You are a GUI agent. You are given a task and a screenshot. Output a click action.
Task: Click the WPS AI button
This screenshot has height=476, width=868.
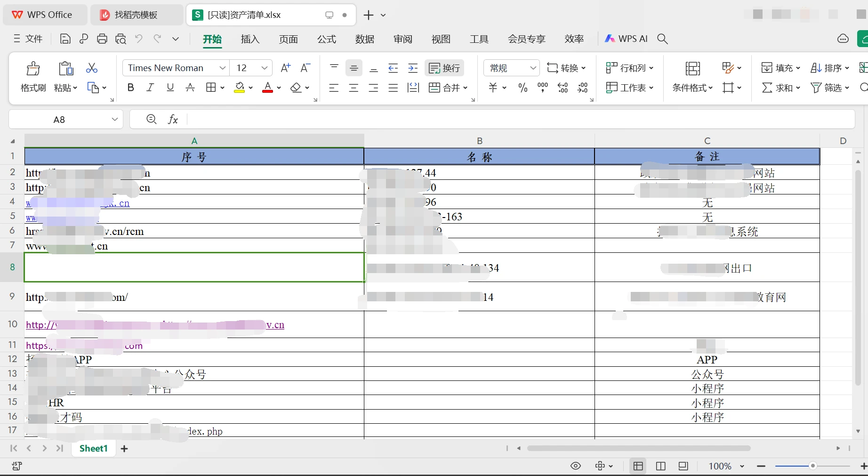[x=626, y=39]
